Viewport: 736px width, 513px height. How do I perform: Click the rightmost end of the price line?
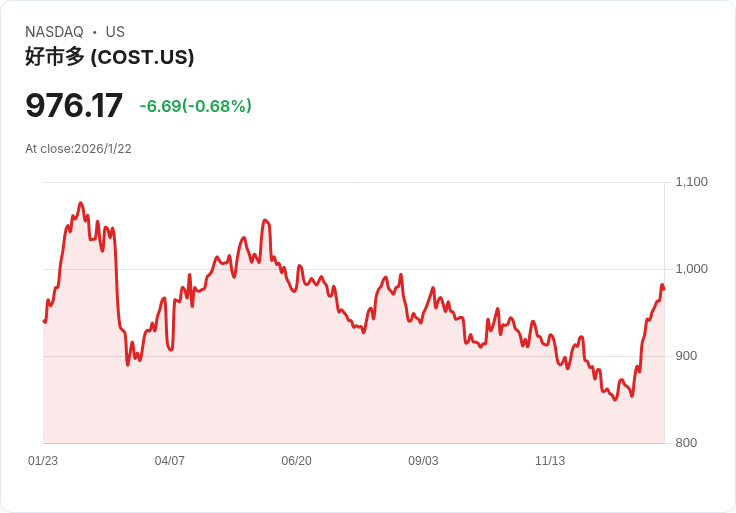[663, 289]
